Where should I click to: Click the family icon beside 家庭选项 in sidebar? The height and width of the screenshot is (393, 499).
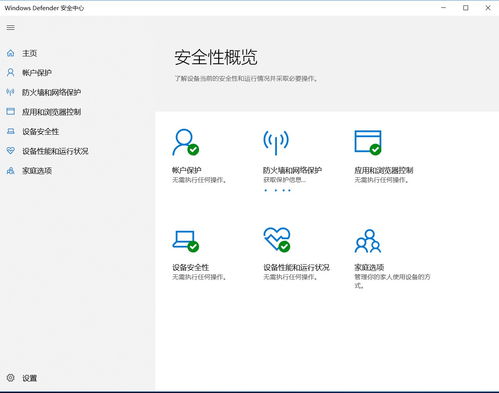[11, 171]
